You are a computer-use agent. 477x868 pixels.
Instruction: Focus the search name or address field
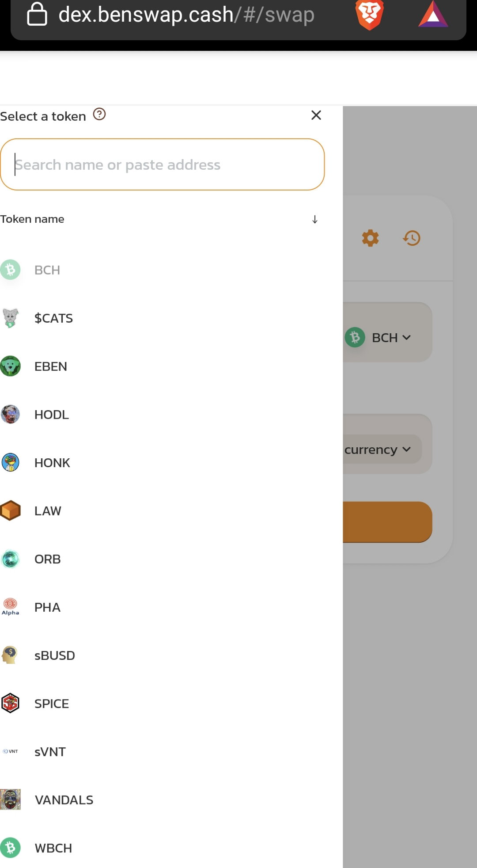click(x=163, y=164)
